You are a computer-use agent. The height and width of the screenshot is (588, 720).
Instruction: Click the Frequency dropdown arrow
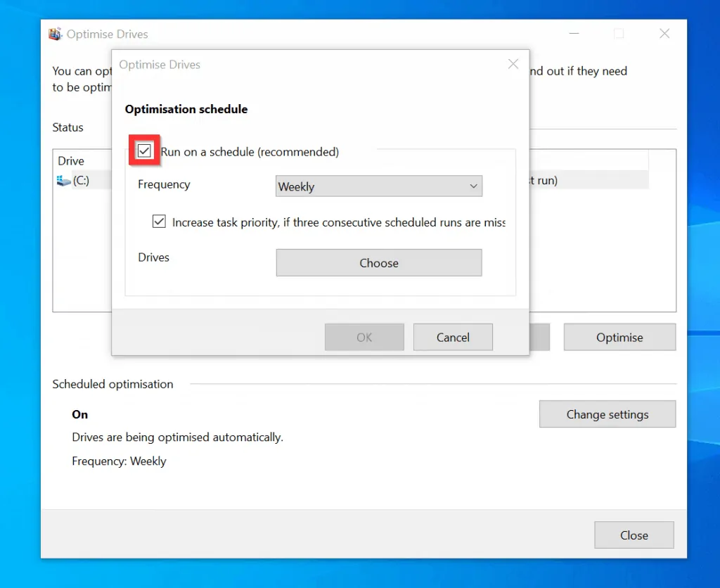473,186
